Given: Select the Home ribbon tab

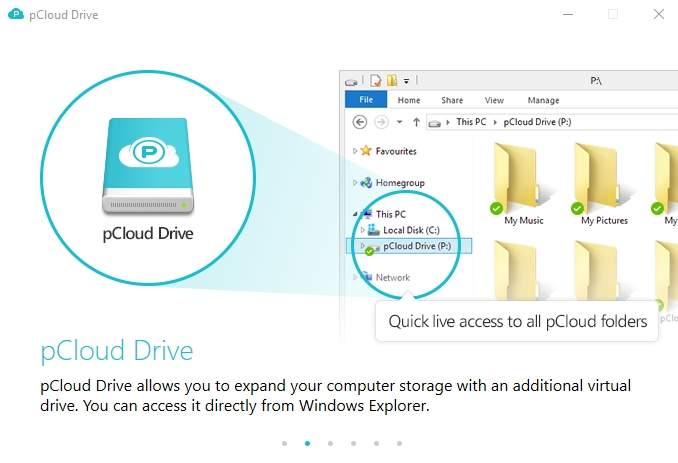Looking at the screenshot, I should (409, 100).
